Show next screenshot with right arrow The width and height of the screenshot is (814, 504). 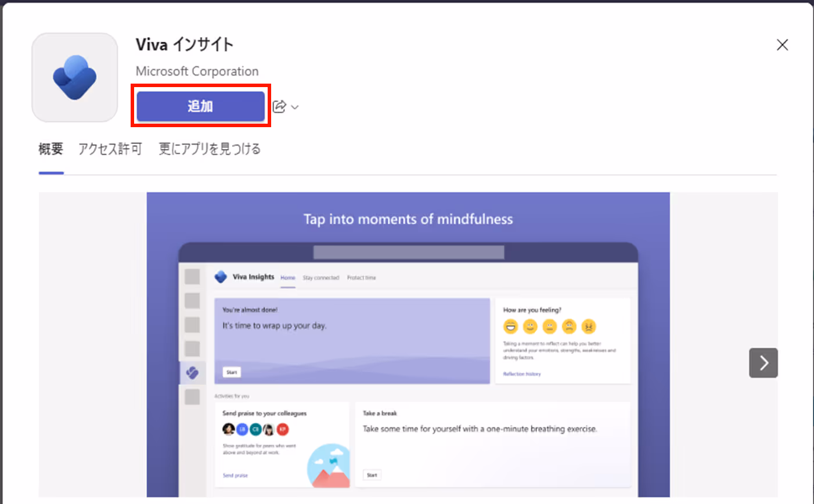coord(763,363)
